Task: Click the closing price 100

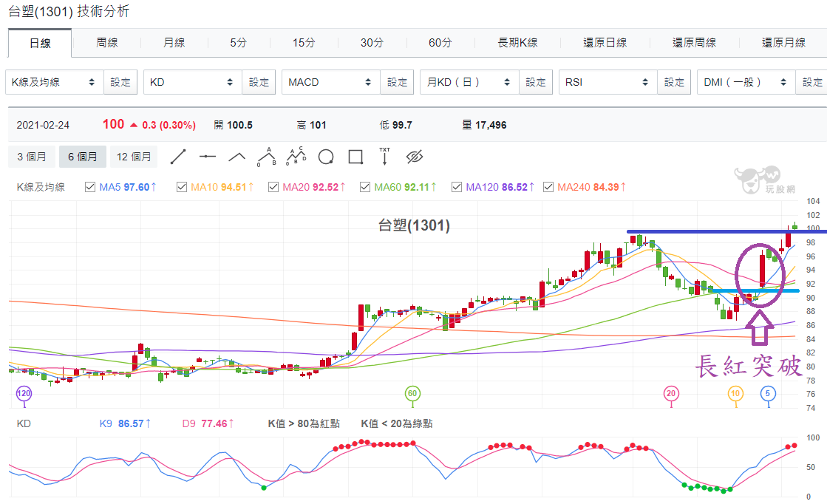Action: (113, 124)
